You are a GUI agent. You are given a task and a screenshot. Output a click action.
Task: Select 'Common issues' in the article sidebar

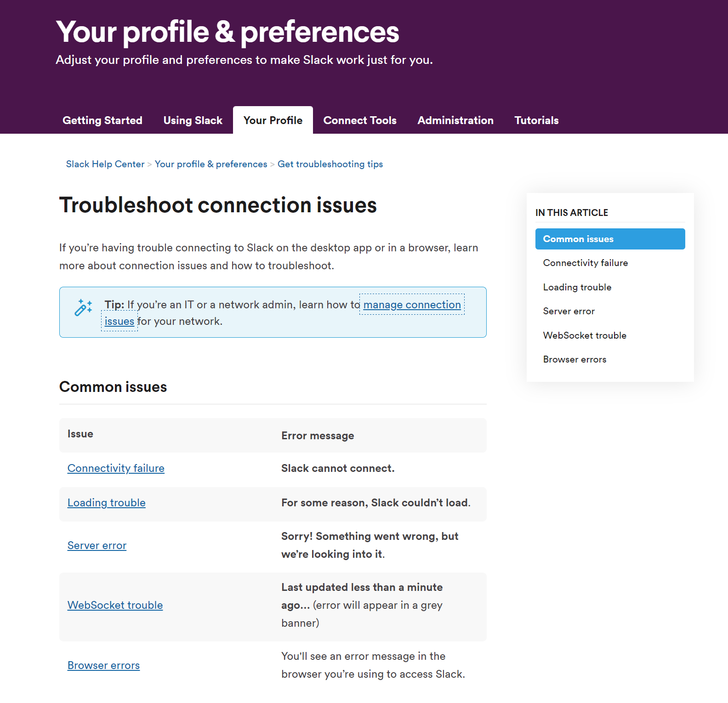point(578,238)
